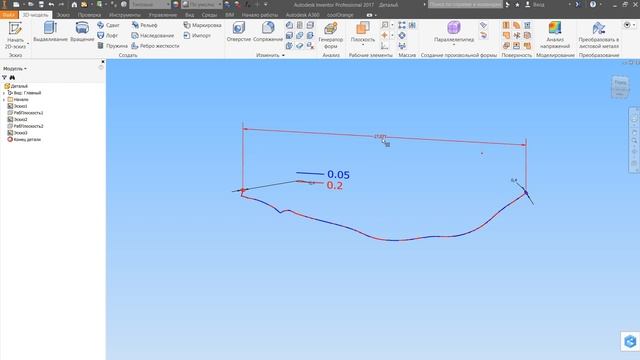The height and width of the screenshot is (360, 640).
Task: Open the Home icon in quick access toolbar
Action: click(74, 4)
